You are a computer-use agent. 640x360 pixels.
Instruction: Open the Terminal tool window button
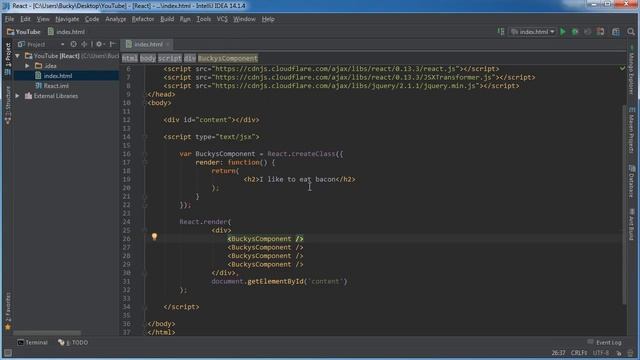(x=32, y=342)
